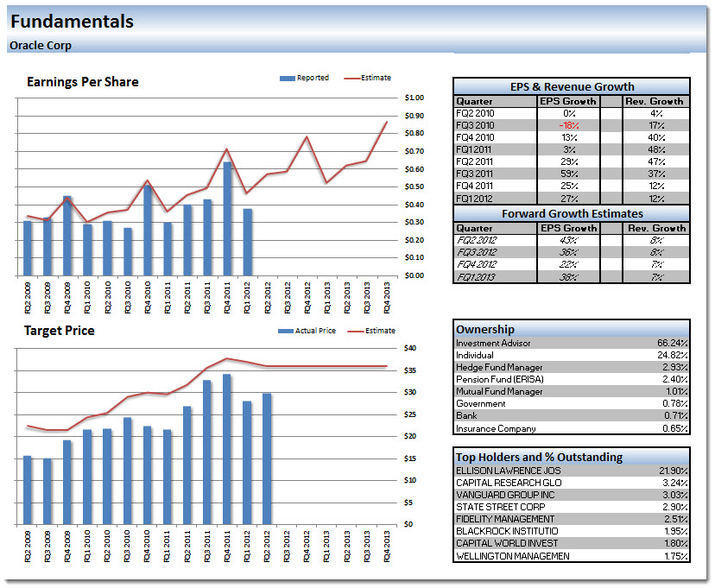Click the Q2 2012 Actual Price bar

pyautogui.click(x=267, y=459)
